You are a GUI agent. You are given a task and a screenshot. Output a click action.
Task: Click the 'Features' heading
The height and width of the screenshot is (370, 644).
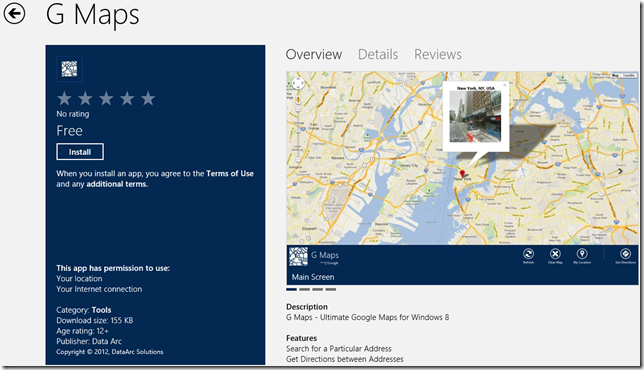click(301, 338)
